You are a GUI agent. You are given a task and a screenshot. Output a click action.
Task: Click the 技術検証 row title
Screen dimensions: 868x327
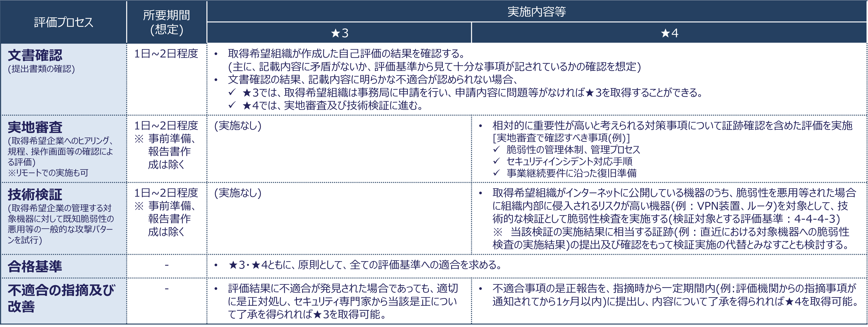point(35,194)
